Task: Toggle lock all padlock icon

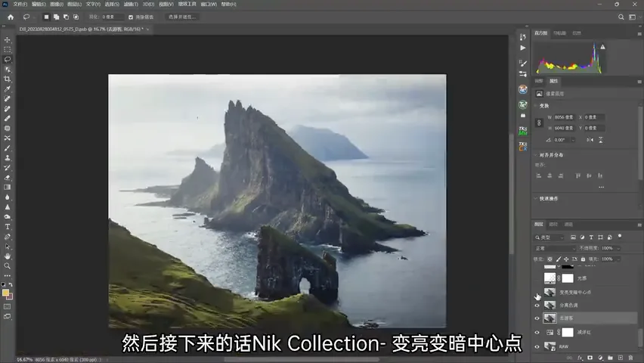Action: click(x=583, y=259)
